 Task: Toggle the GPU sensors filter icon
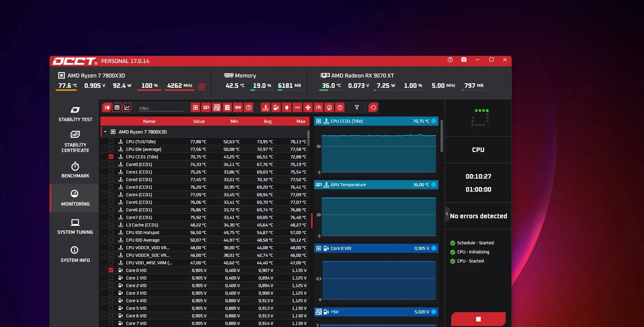pyautogui.click(x=206, y=107)
